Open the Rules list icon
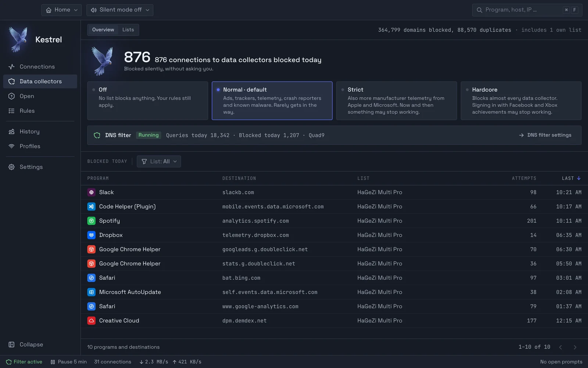This screenshot has height=368, width=588. 11,111
